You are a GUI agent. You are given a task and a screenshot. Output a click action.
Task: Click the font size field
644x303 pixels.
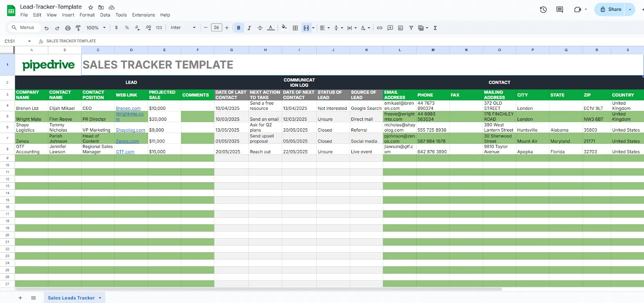(x=217, y=28)
